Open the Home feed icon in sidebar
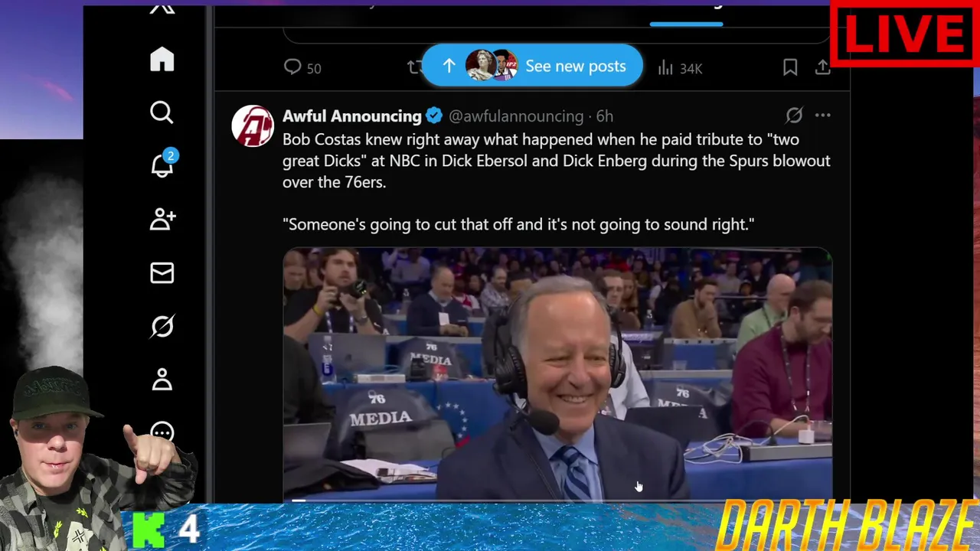980x551 pixels. [x=162, y=60]
